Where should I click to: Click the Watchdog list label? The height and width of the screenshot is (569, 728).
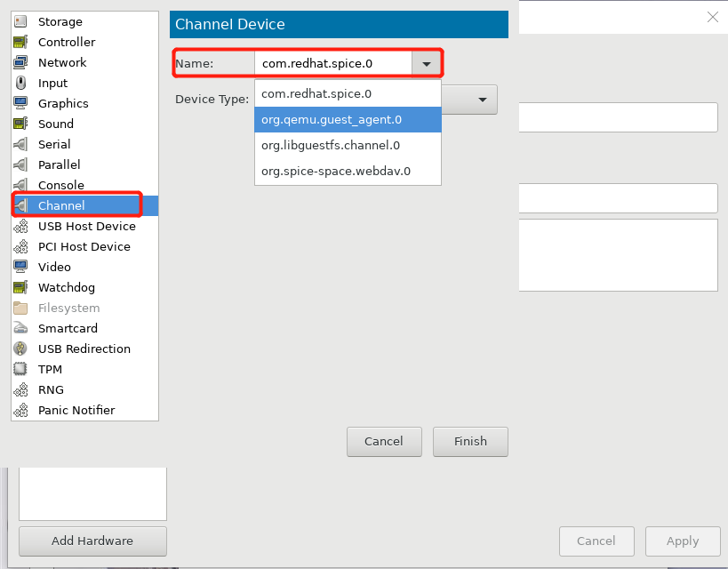coord(67,287)
